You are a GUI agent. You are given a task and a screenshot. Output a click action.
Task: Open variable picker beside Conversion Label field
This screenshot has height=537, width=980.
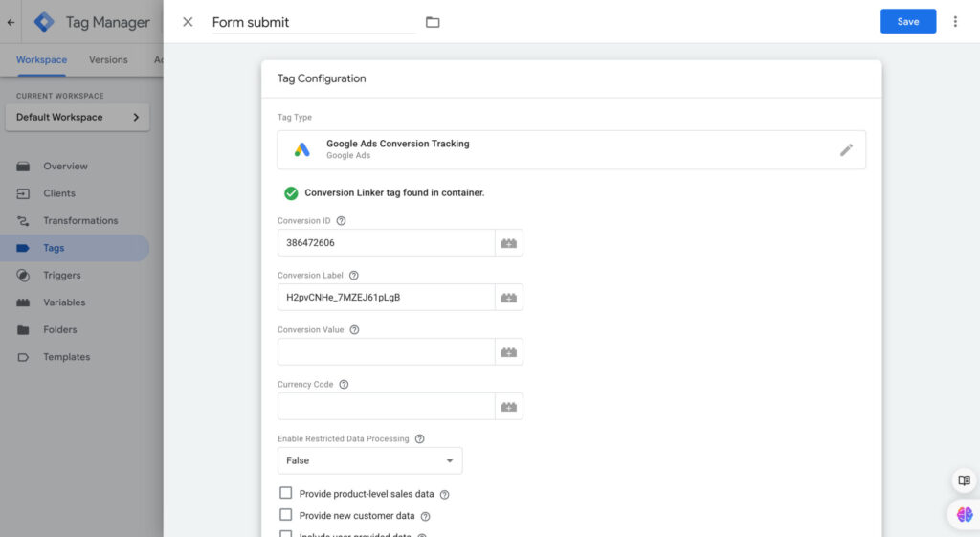[x=509, y=298]
